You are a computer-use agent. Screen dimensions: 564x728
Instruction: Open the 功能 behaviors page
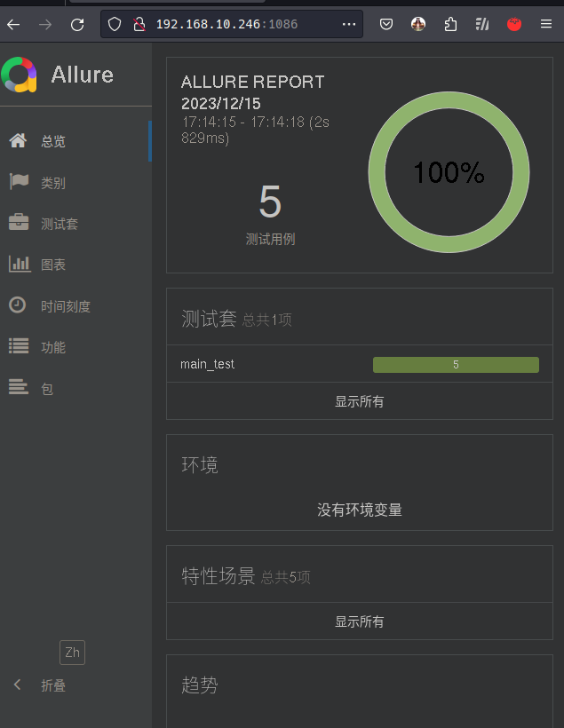[53, 347]
